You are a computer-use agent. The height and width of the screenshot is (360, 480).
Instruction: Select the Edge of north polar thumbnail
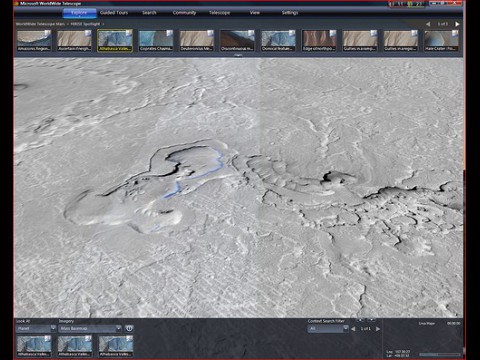(319, 40)
